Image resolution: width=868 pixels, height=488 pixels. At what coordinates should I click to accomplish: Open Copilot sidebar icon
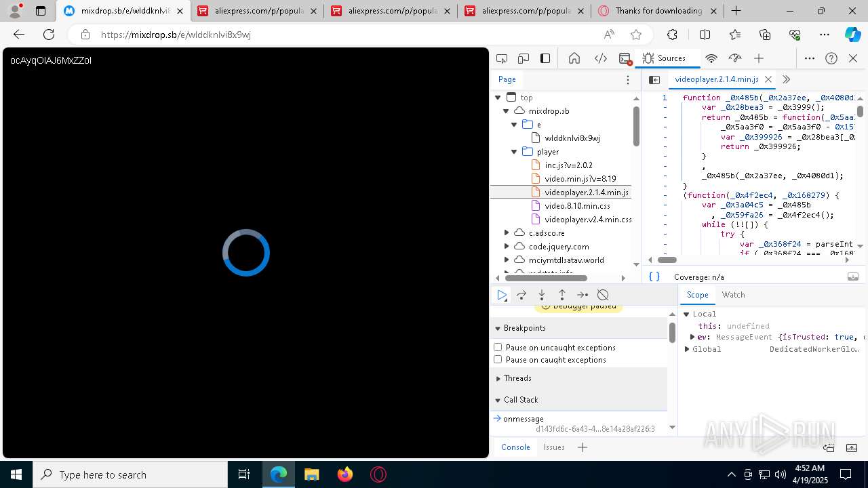coord(852,35)
